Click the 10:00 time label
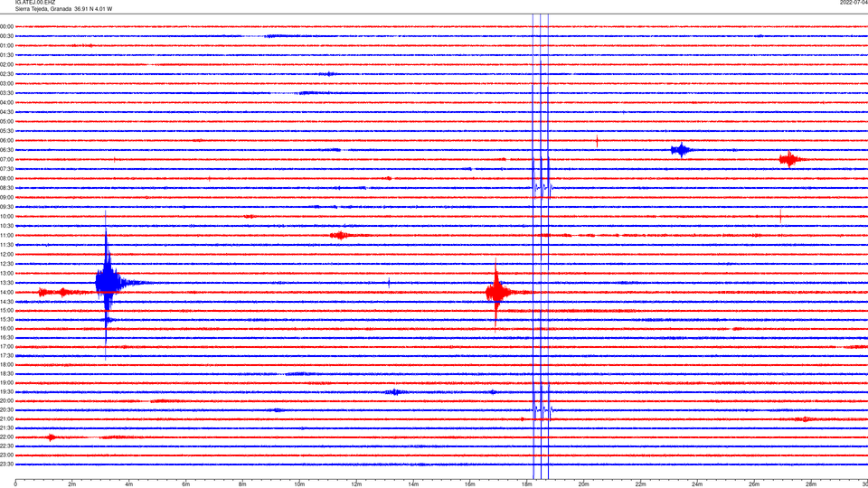The image size is (868, 488). [x=6, y=217]
